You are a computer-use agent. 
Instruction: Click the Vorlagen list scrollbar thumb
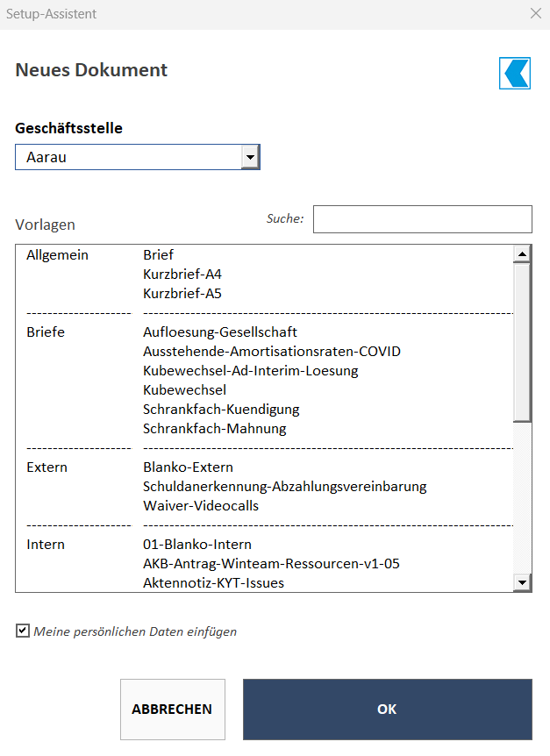(522, 342)
